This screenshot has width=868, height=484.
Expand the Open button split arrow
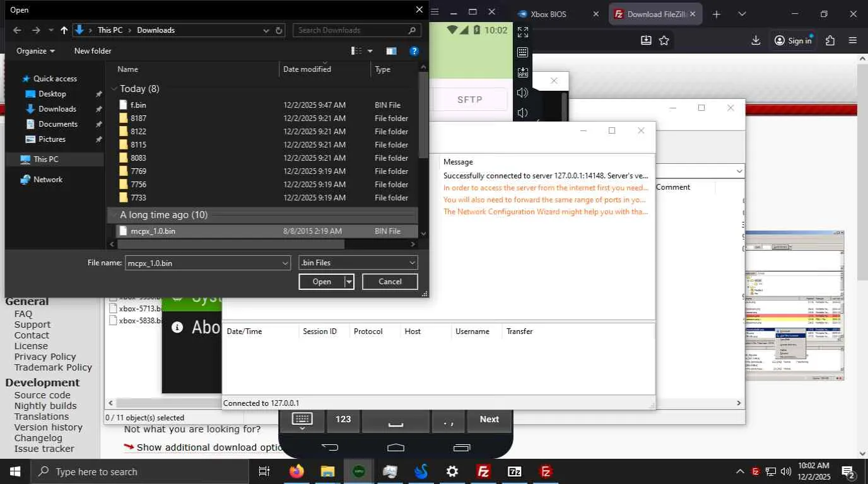tap(349, 282)
